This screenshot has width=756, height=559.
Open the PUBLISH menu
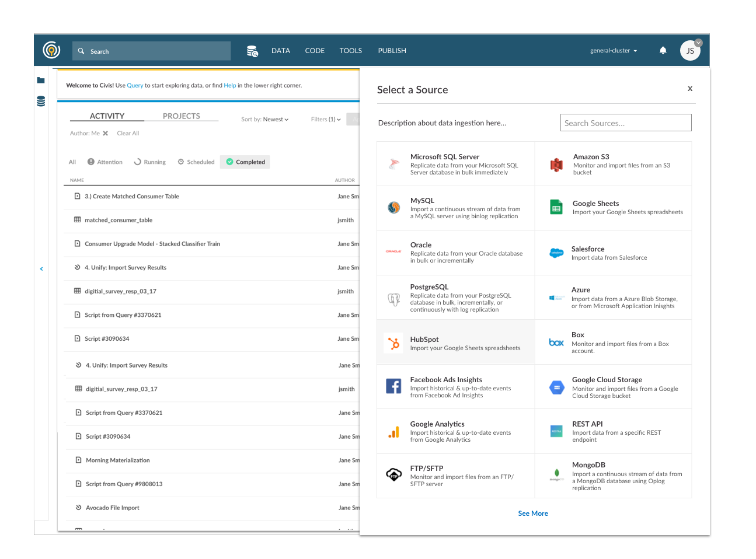click(392, 51)
